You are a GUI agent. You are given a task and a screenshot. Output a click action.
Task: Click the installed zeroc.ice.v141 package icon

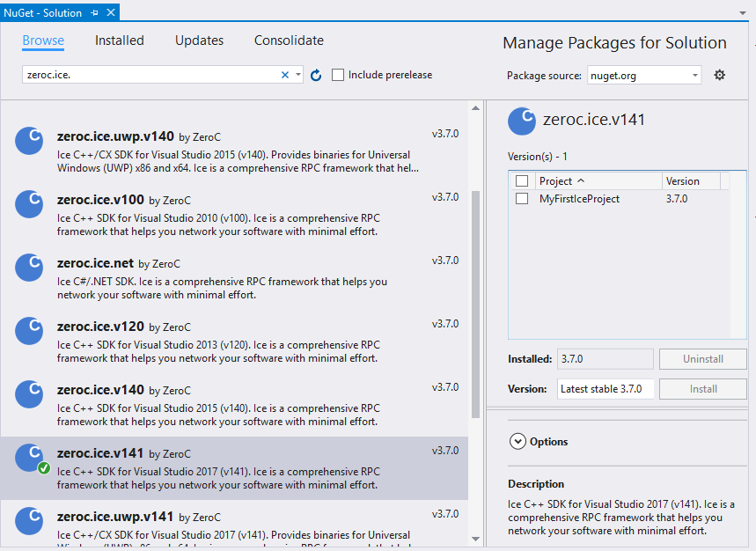[29, 458]
